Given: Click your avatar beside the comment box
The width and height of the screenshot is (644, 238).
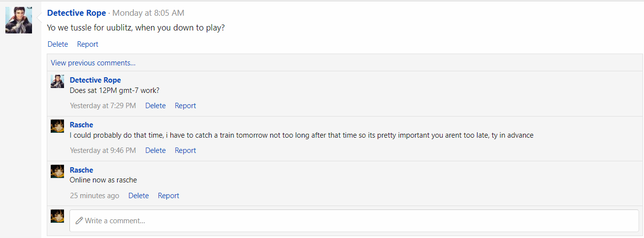Looking at the screenshot, I should tap(57, 216).
